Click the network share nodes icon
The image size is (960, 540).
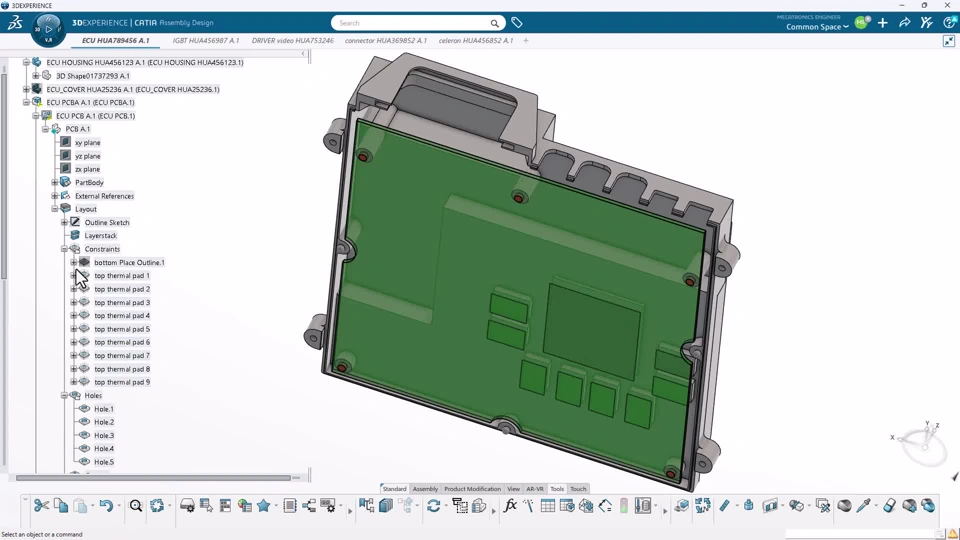[x=309, y=506]
